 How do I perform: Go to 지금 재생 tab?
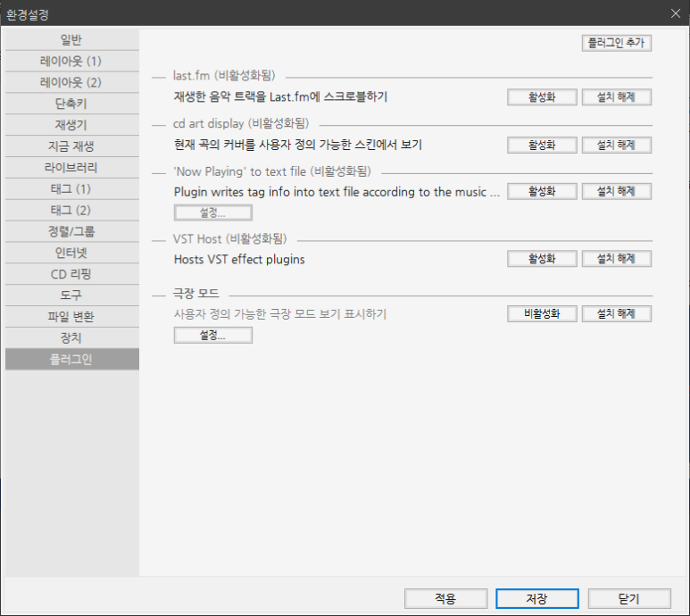click(72, 146)
